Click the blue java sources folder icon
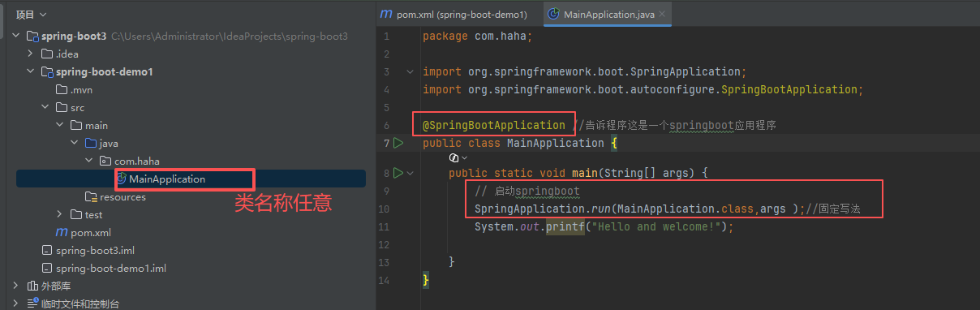 [x=91, y=143]
